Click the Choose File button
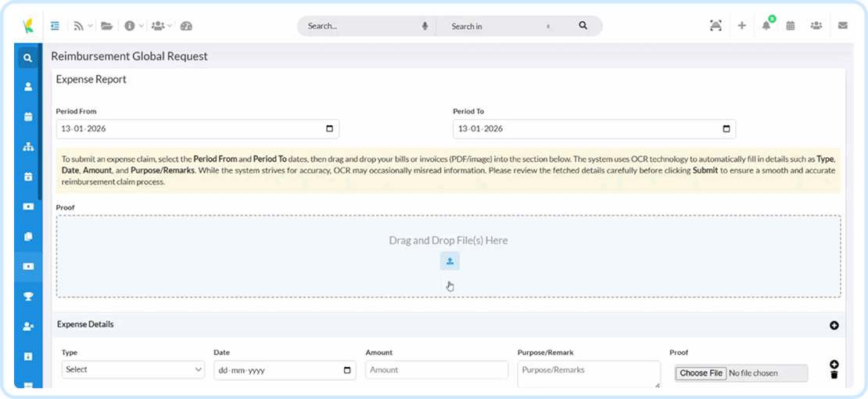Image resolution: width=868 pixels, height=399 pixels. click(x=701, y=373)
